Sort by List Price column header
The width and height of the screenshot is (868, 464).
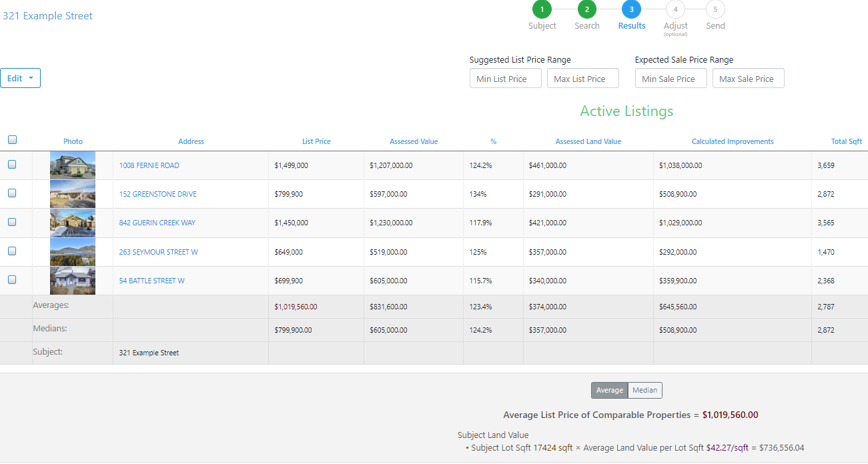point(316,141)
